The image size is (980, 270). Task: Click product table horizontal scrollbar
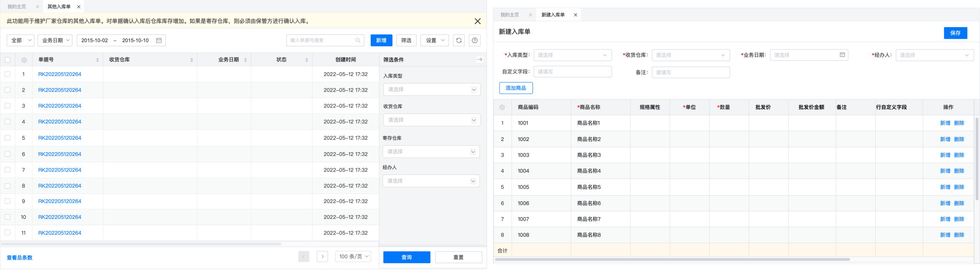click(x=673, y=260)
